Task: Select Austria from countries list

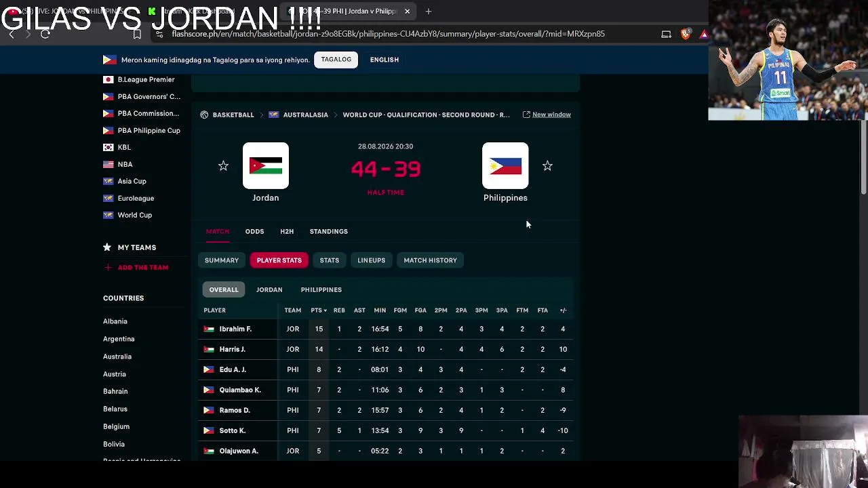Action: click(115, 374)
